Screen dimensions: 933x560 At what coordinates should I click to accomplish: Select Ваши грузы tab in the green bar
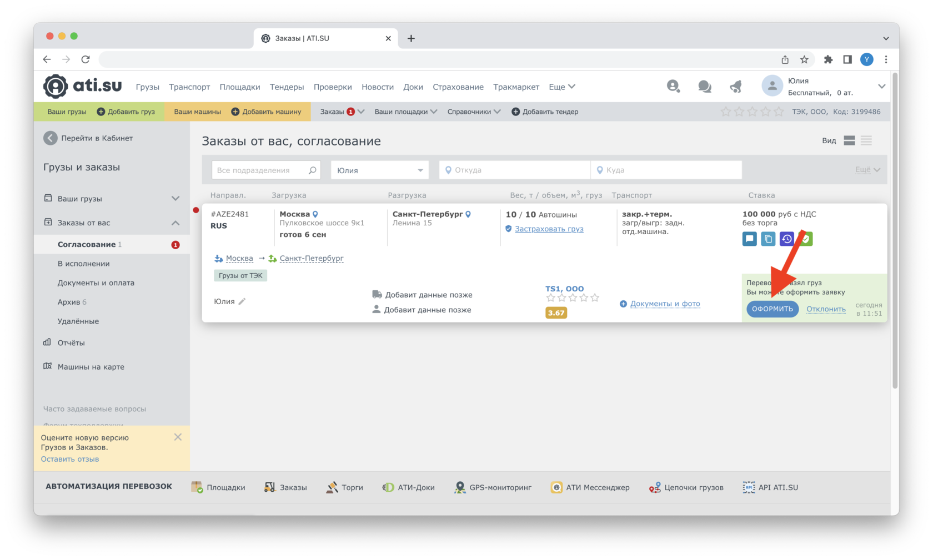67,112
